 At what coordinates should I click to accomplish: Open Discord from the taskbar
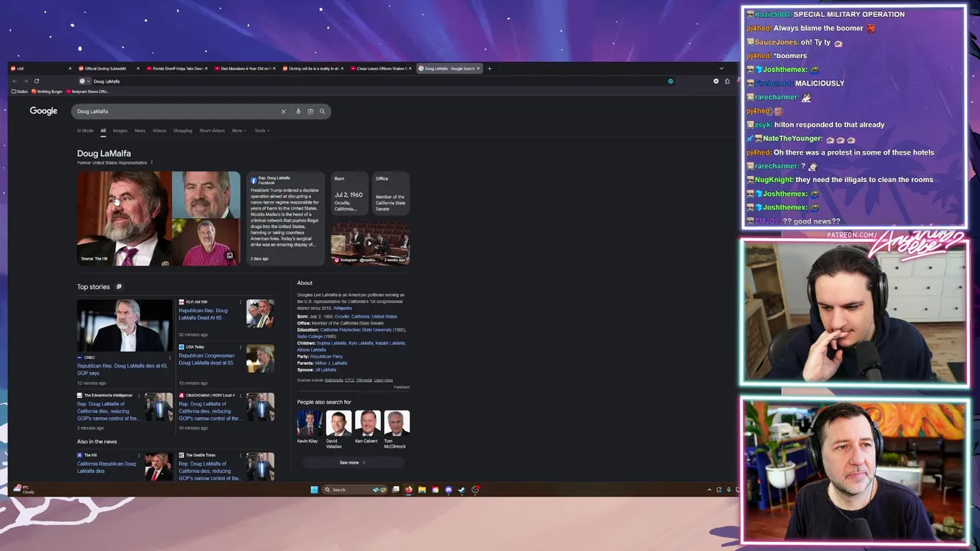[x=449, y=490]
